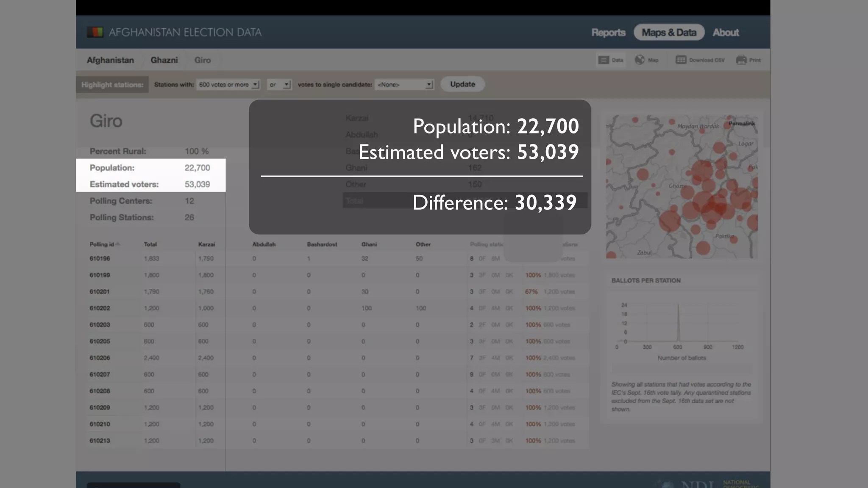Click the 67% value in row 610201
868x488 pixels.
pyautogui.click(x=531, y=291)
